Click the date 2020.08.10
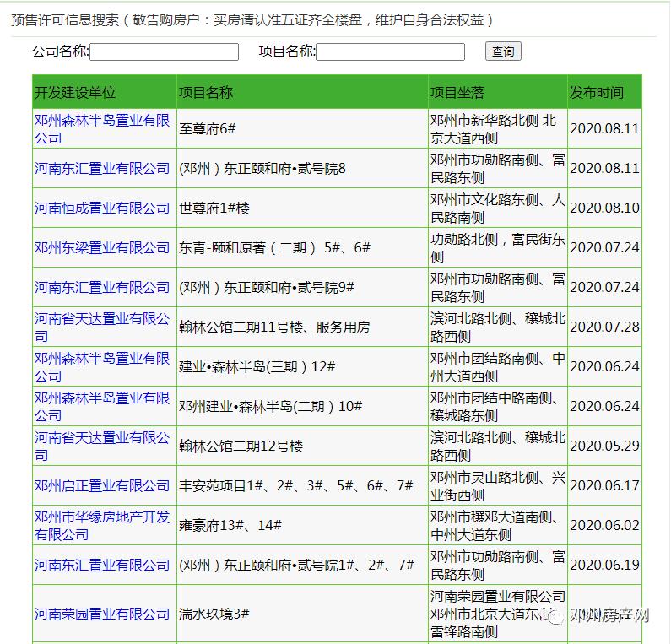 point(604,208)
